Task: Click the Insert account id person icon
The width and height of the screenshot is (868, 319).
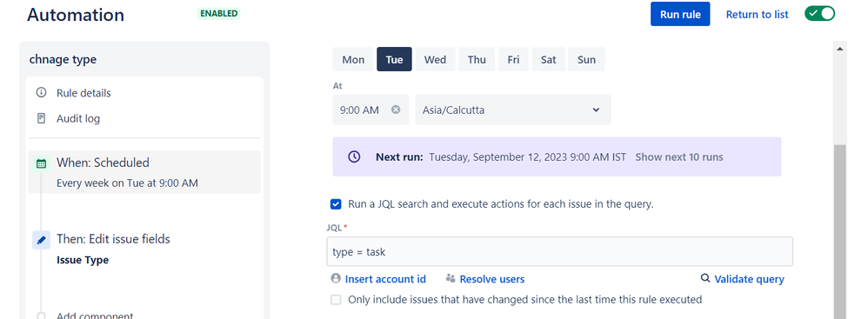Action: click(335, 278)
